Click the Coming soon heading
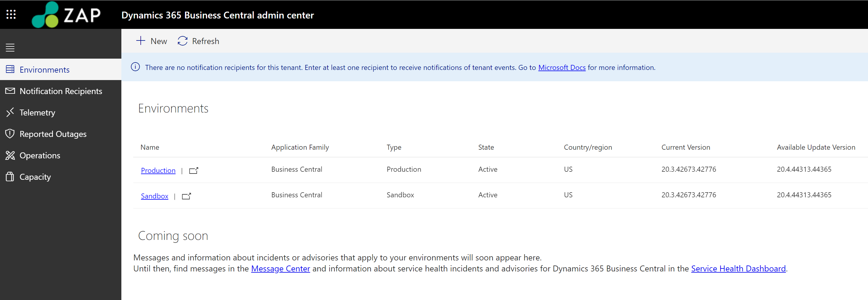 pos(173,236)
